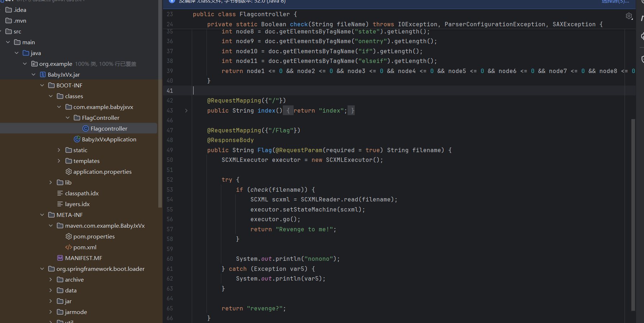644x323 pixels.
Task: Click the static folder icon
Action: (69, 150)
